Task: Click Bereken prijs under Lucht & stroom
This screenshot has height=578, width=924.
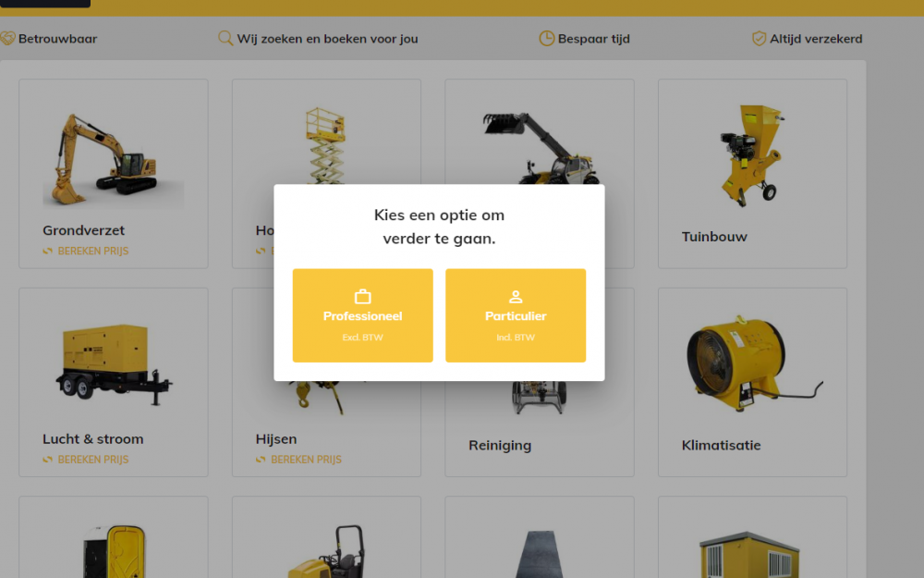Action: (93, 460)
